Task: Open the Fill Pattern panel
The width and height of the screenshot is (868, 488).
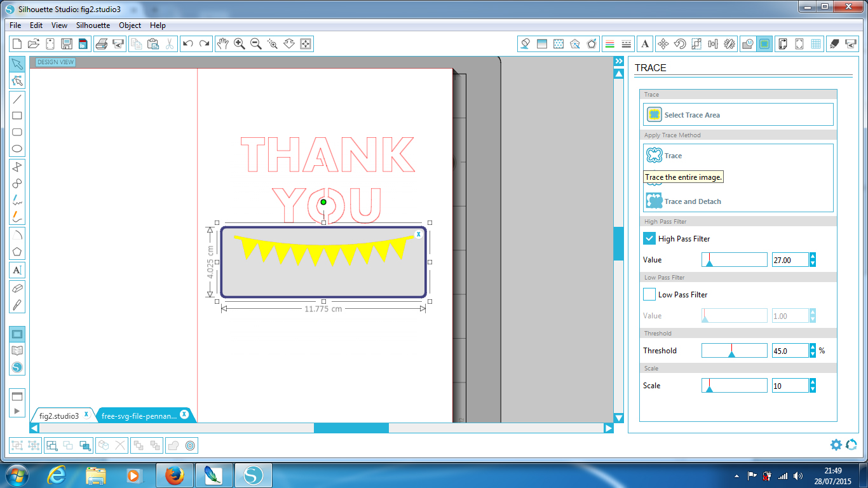Action: [559, 44]
